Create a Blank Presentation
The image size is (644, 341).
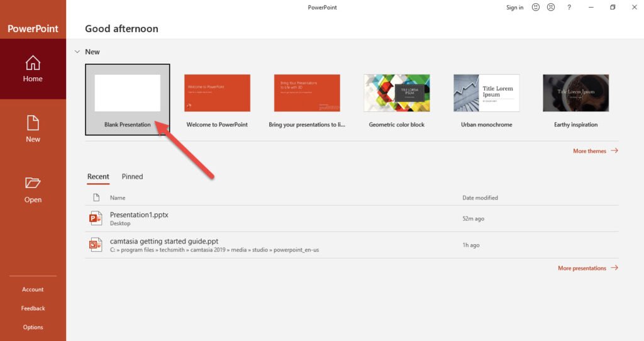point(127,99)
